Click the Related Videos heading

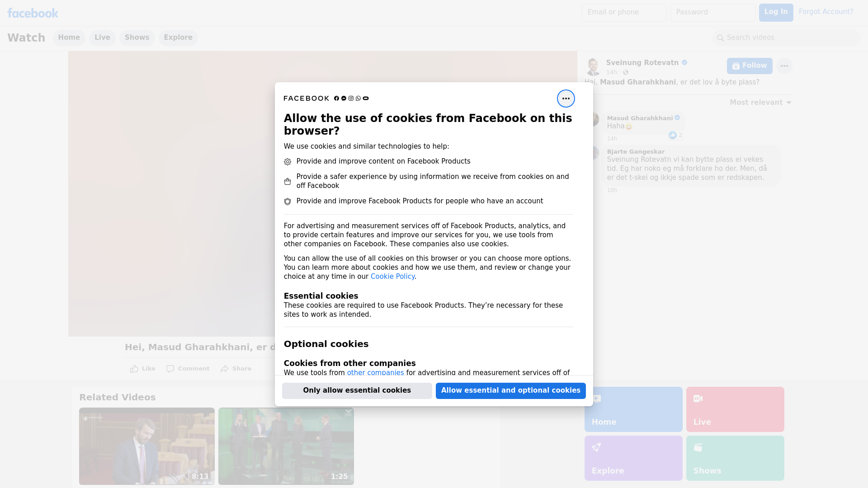[x=118, y=398]
